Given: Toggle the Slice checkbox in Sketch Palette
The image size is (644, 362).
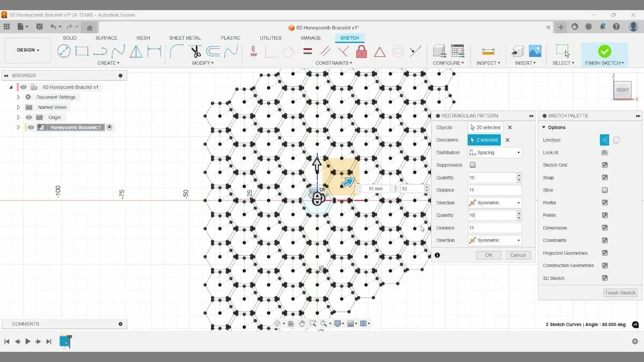Looking at the screenshot, I should [x=605, y=190].
